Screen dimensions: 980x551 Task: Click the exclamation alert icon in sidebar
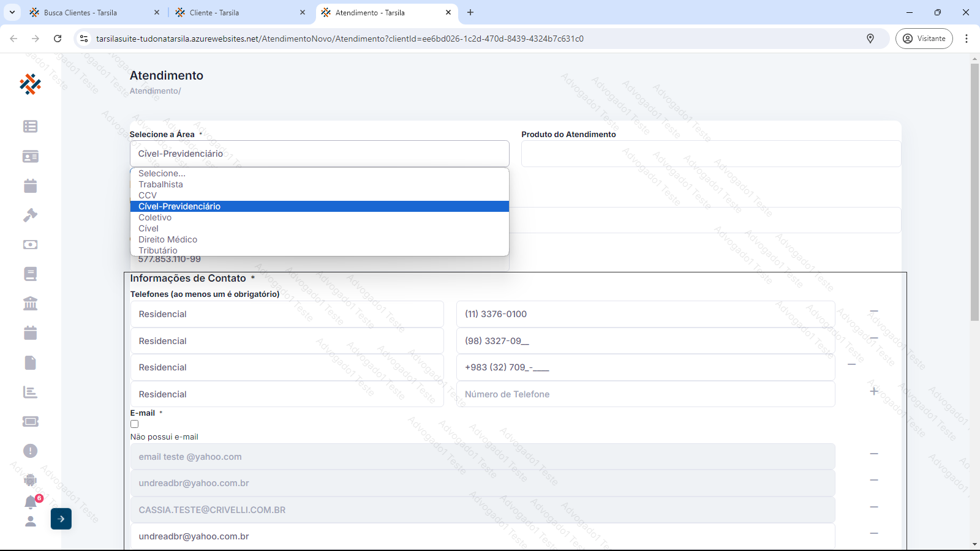click(x=30, y=451)
